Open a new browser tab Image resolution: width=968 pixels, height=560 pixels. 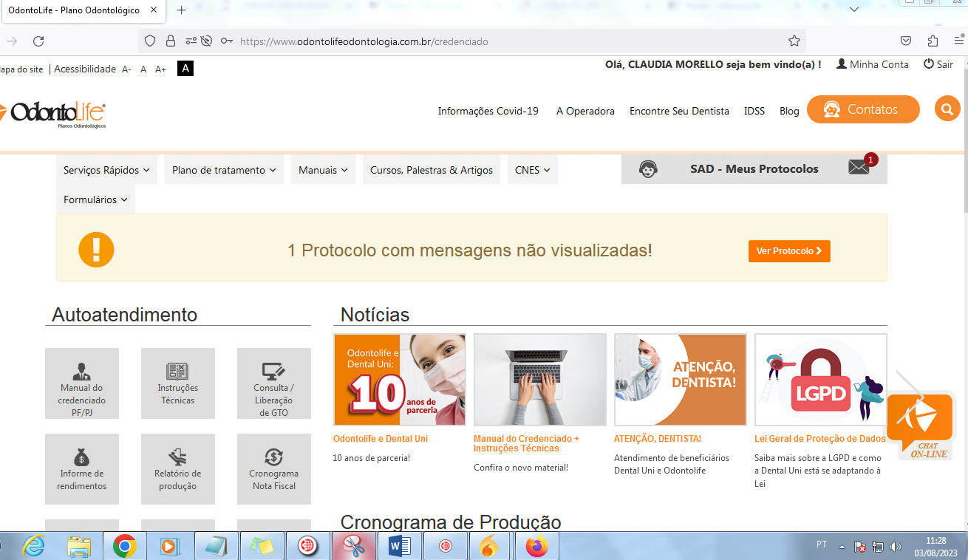pos(182,10)
